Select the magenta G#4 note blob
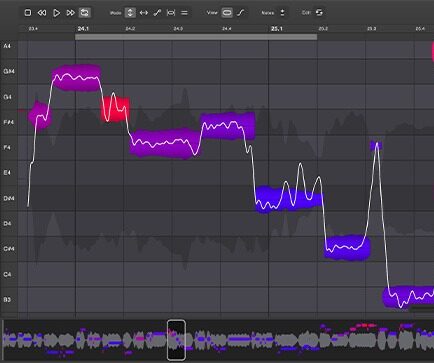 (x=77, y=78)
